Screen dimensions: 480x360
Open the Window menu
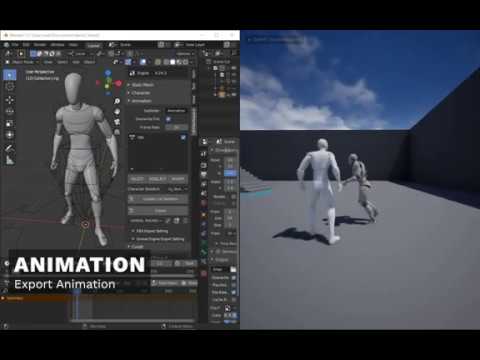pyautogui.click(x=57, y=45)
